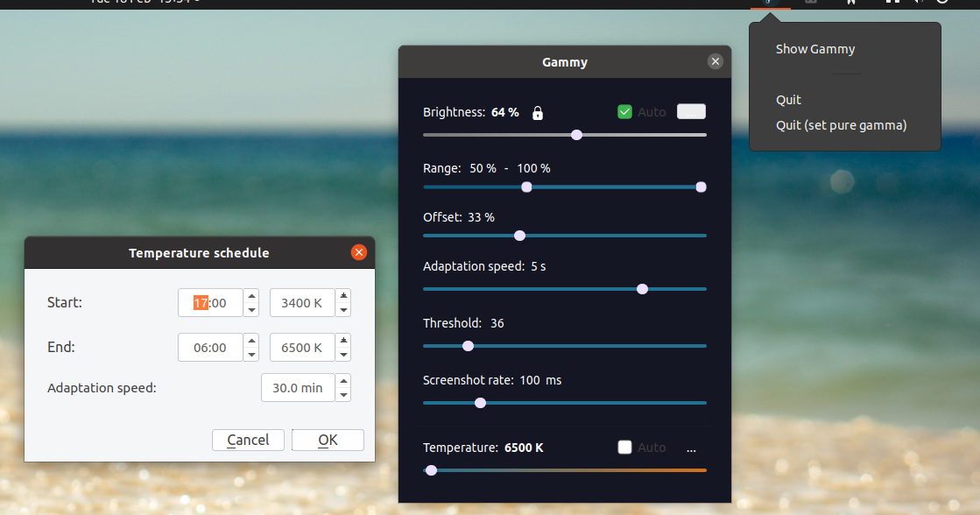
Task: Toggle the Auto checkbox next to Temperature off and on
Action: [x=624, y=447]
